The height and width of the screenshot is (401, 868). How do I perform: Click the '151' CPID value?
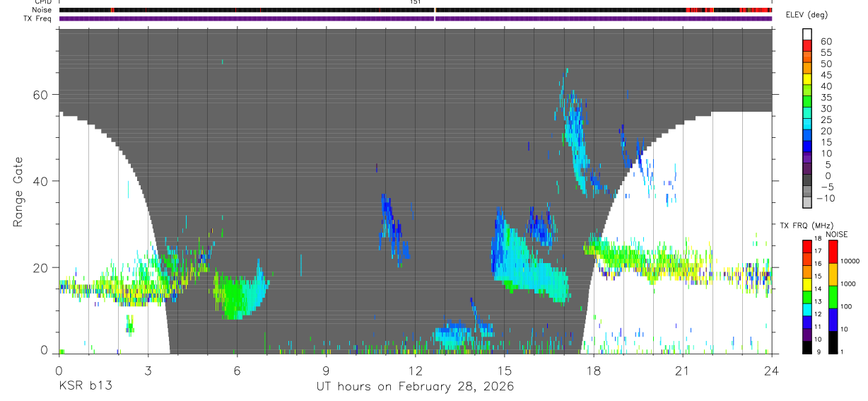(416, 2)
